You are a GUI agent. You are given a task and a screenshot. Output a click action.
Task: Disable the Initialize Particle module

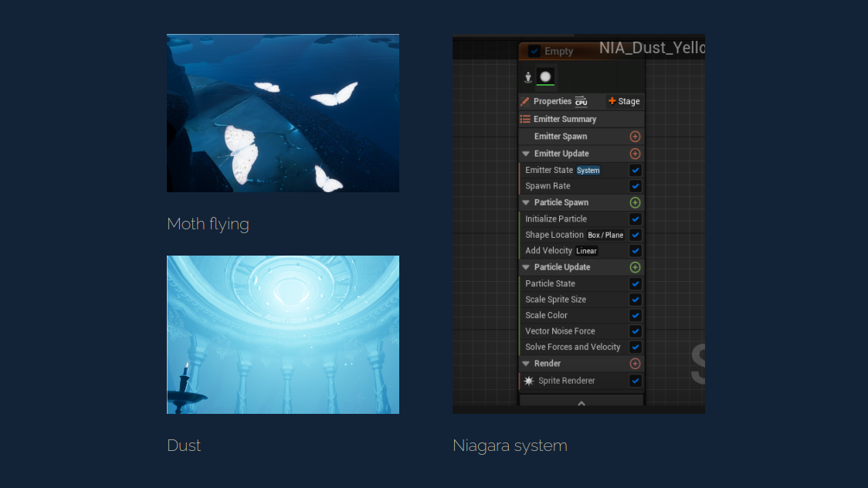(x=635, y=219)
